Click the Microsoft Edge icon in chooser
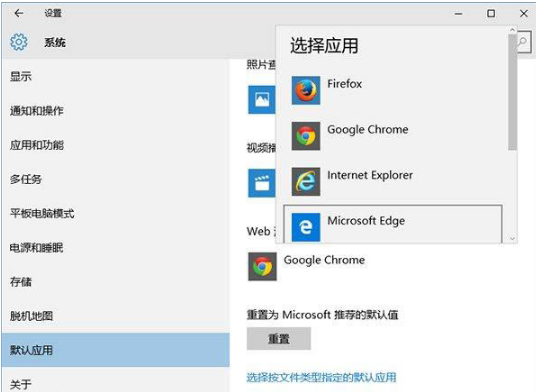 pos(306,227)
